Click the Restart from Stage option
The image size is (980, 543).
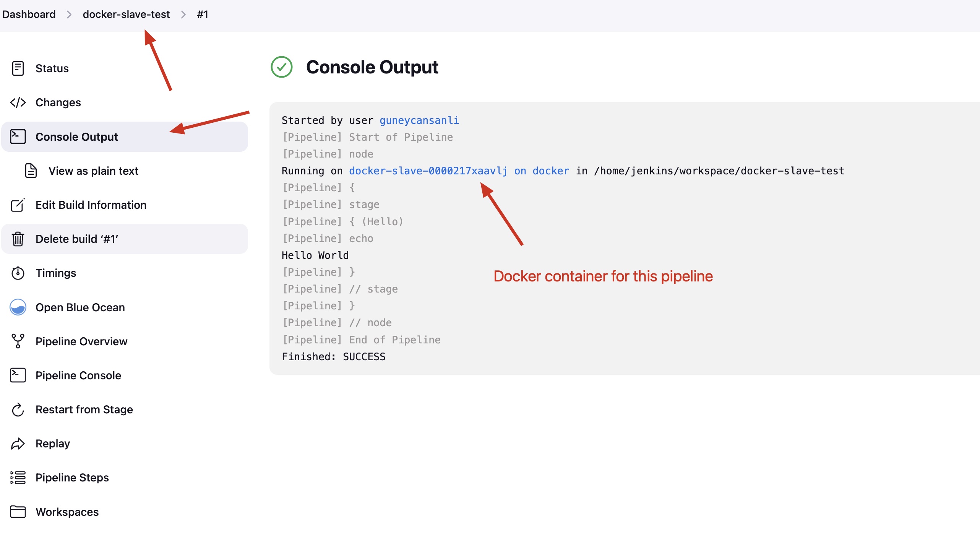click(84, 408)
